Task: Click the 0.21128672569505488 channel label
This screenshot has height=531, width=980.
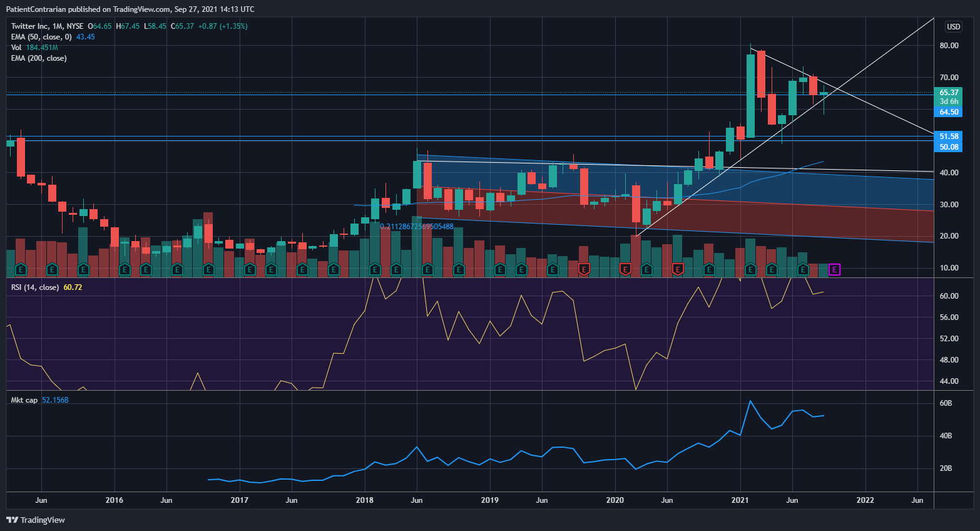Action: [417, 227]
